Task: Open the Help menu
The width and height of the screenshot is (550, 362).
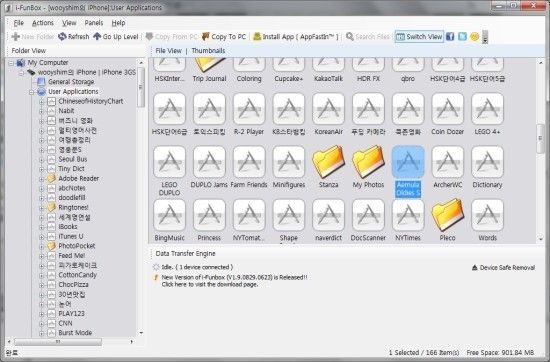Action: 118,23
